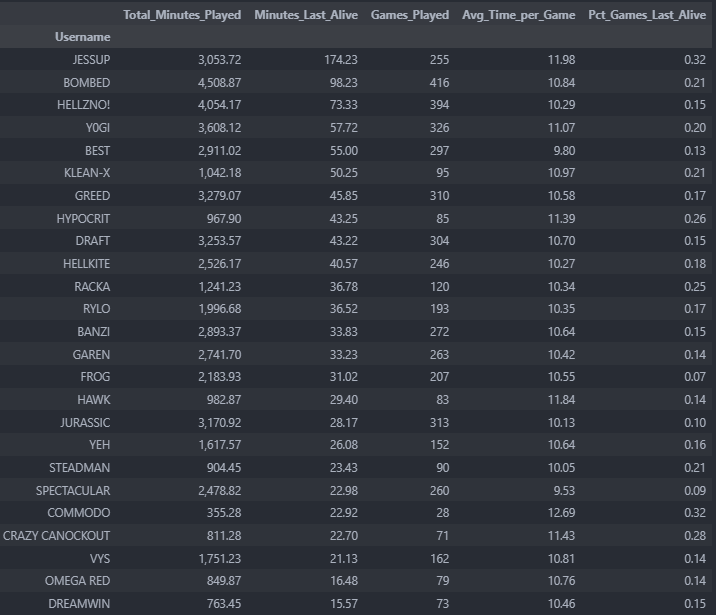This screenshot has height=615, width=716.
Task: Select BOMBED's games played value 416
Action: 439,83
